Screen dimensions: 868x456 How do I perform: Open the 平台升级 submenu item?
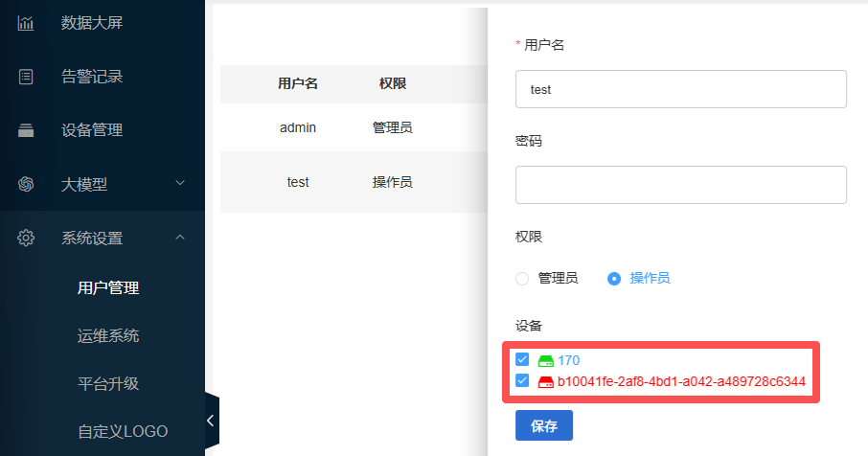pyautogui.click(x=108, y=383)
